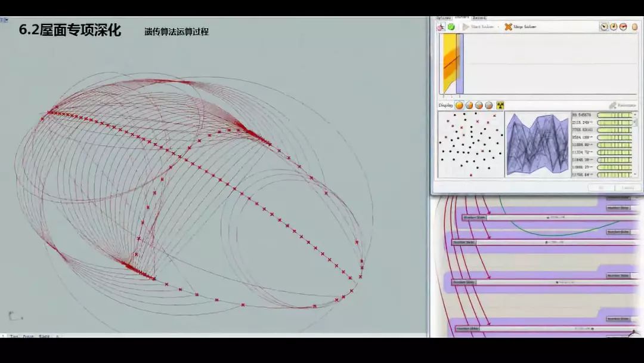Image resolution: width=644 pixels, height=363 pixels.
Task: Click the bottom Number Slider's grip handle
Action: click(592, 329)
